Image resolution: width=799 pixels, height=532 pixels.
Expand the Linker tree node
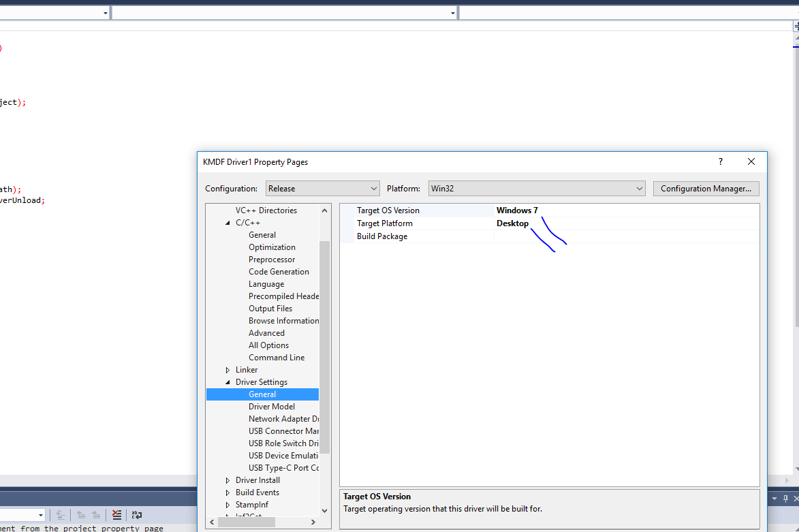click(228, 370)
